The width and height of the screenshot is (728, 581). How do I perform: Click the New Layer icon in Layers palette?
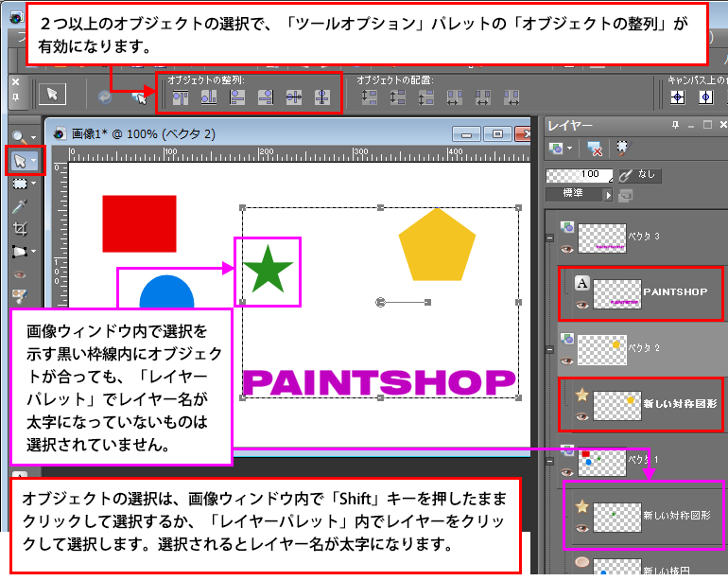click(556, 149)
